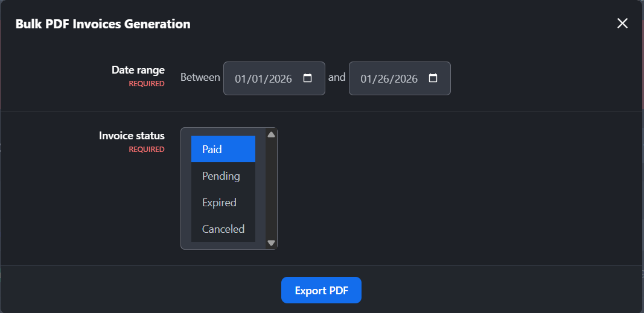Click the month segment of the end date
644x313 pixels.
(x=365, y=78)
